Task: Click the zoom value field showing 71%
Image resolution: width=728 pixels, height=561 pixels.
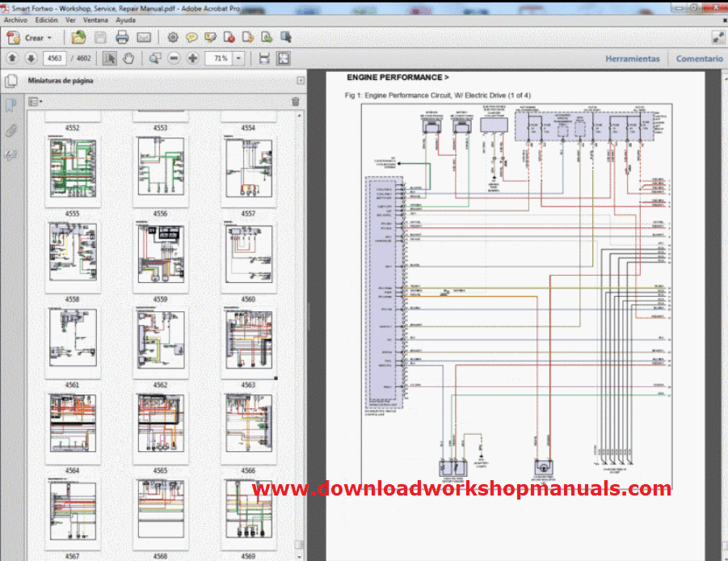Action: point(219,58)
